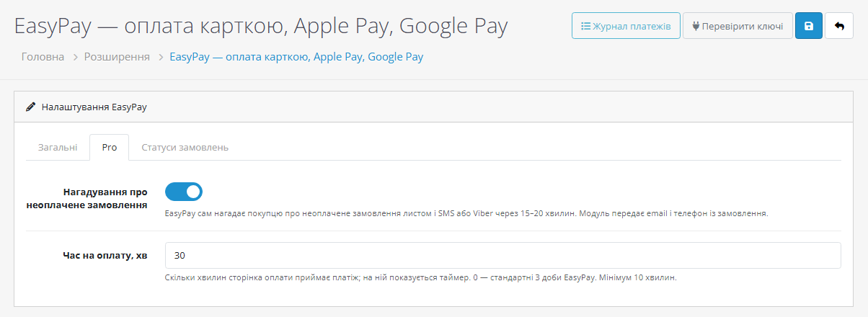Click the reminder help text about SMS or Viber
Viewport: 868px width, 317px height.
click(x=467, y=214)
